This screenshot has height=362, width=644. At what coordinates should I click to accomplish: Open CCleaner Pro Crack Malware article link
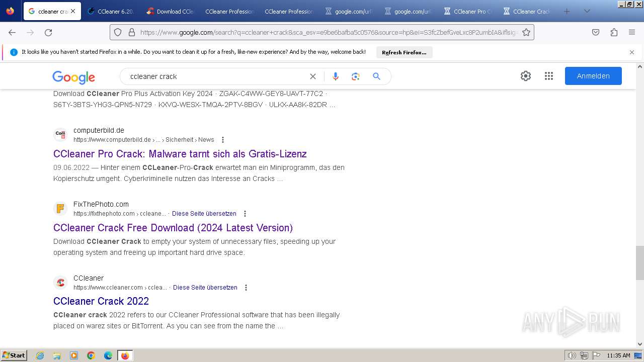point(180,154)
